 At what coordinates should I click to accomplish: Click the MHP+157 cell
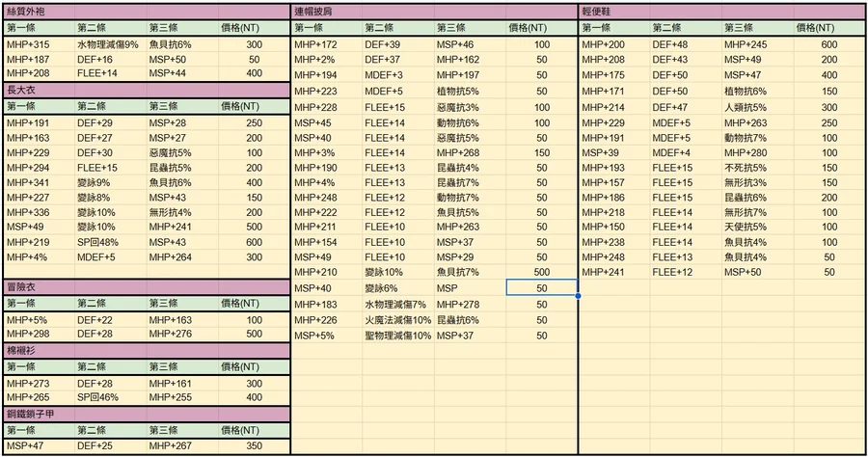pos(614,182)
